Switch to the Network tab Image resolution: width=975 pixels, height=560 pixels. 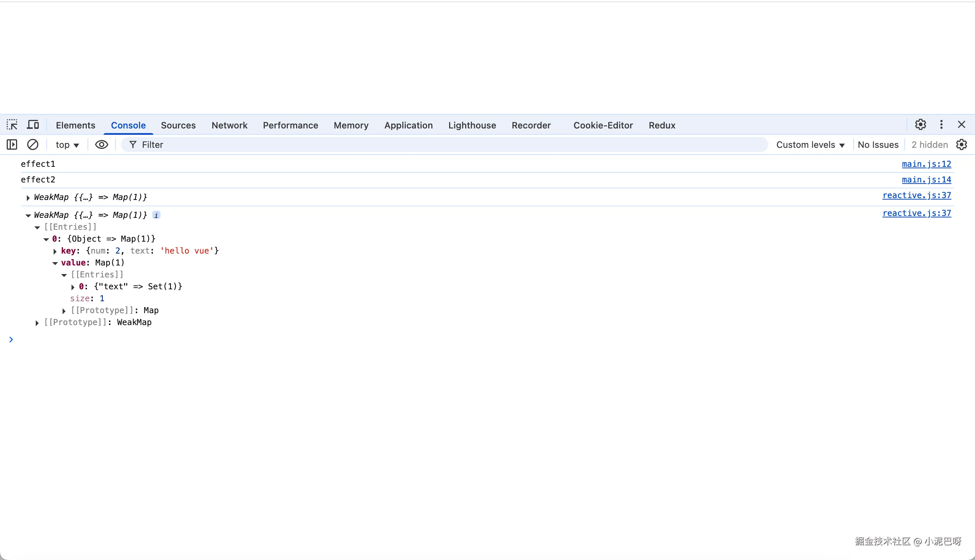tap(229, 125)
